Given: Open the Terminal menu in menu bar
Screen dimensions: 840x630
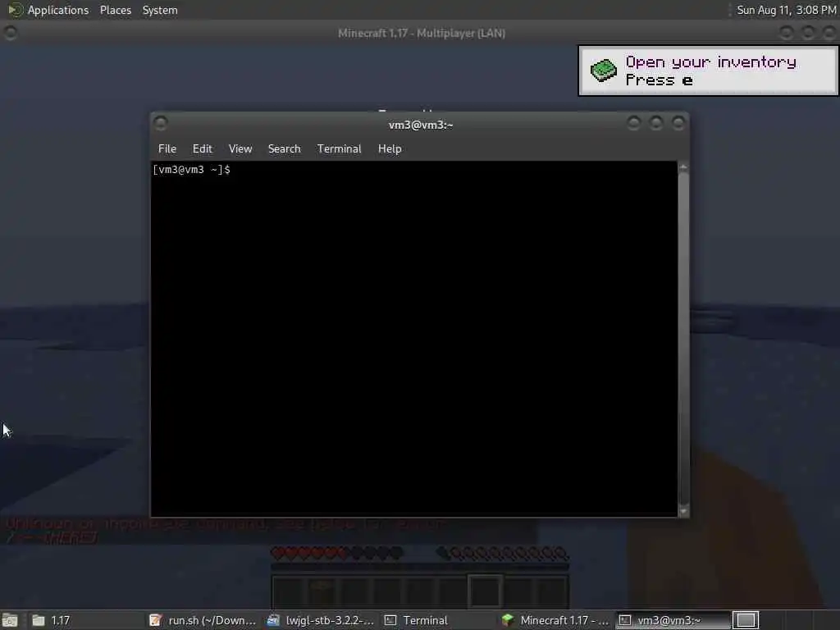Looking at the screenshot, I should (339, 149).
